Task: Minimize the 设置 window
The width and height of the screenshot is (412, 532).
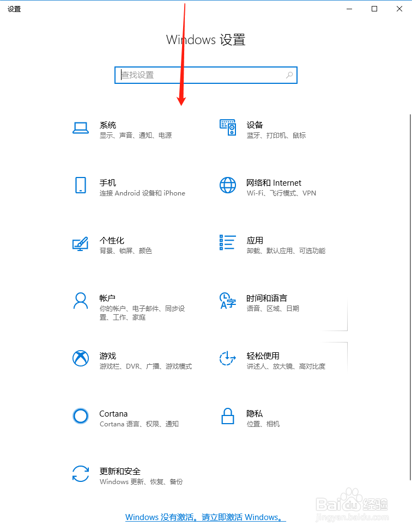Action: pos(349,9)
